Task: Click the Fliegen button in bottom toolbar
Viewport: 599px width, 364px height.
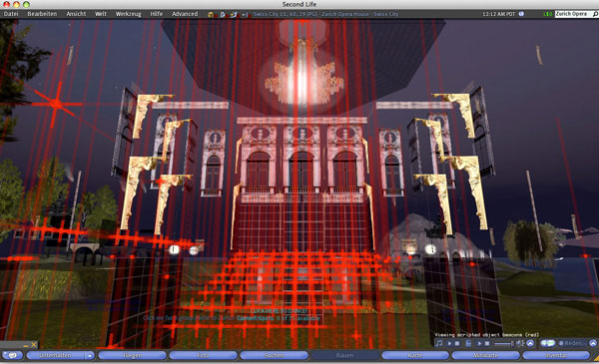Action: [132, 355]
